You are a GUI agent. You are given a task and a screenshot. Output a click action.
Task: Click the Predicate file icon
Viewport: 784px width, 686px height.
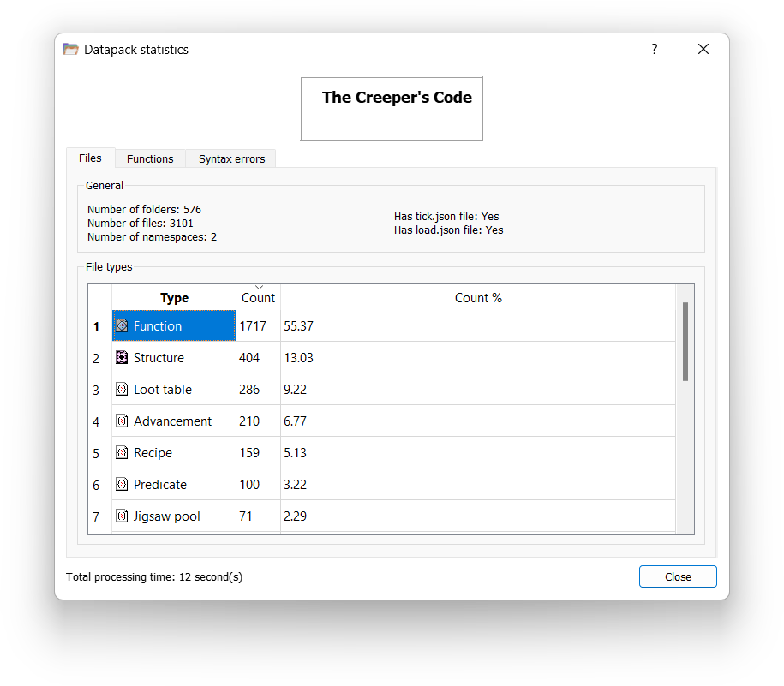[x=122, y=484]
